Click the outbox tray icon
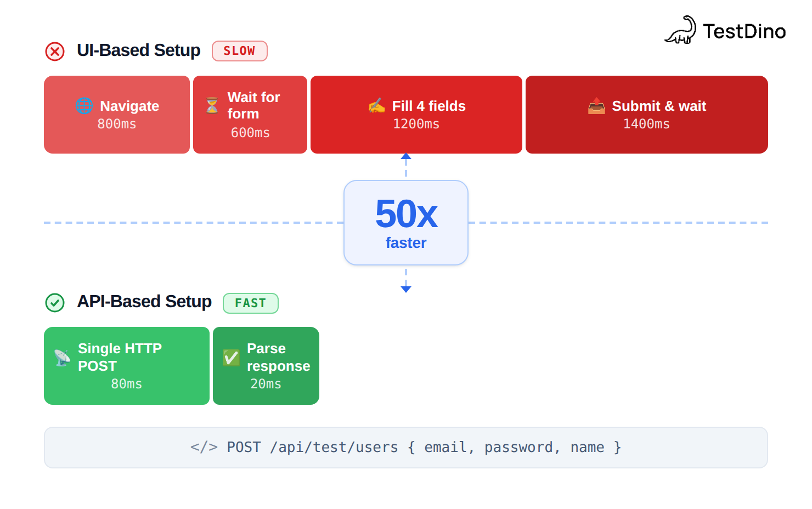This screenshot has height=509, width=812. click(x=596, y=105)
